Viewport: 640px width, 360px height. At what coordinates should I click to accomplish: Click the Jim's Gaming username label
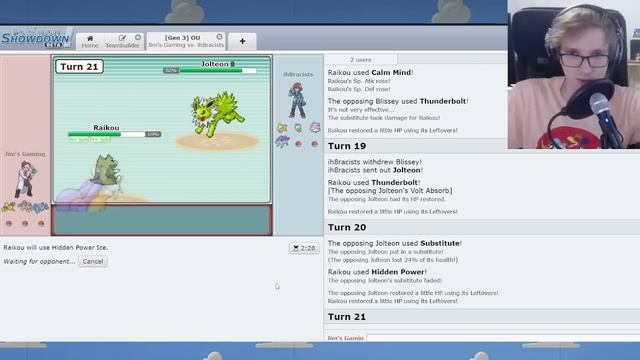coord(25,154)
